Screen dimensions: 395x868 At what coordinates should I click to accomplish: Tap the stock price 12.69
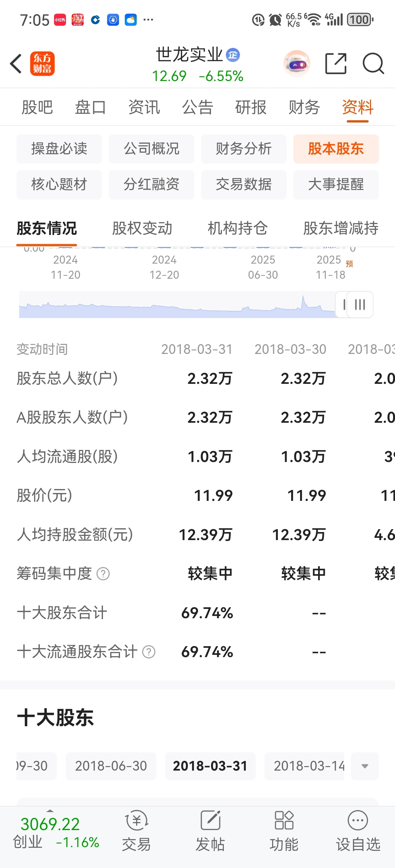pos(169,76)
